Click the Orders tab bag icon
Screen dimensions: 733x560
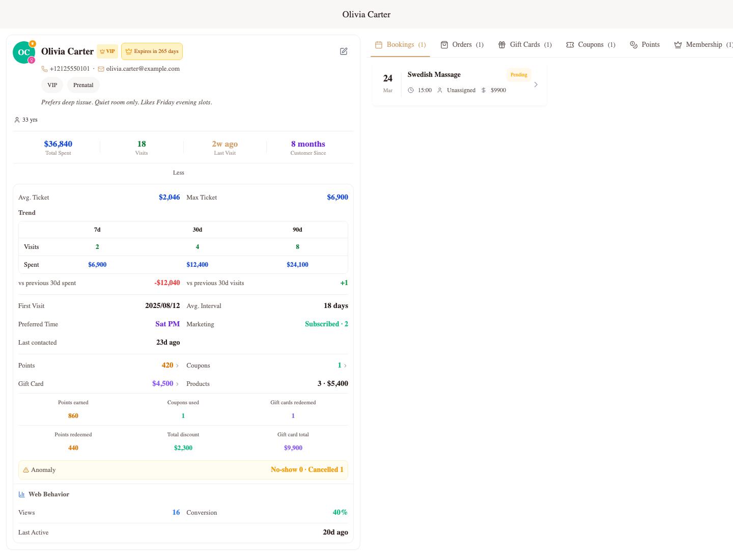444,45
